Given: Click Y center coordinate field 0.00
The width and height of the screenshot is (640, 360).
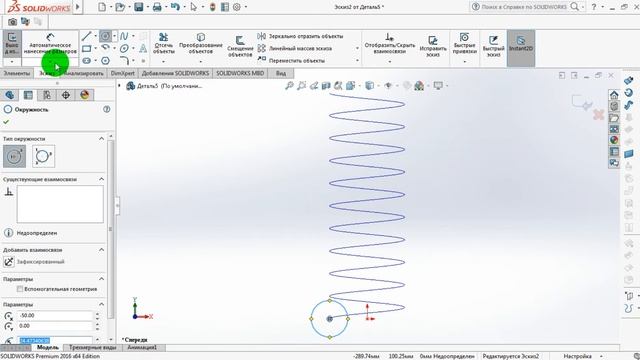Looking at the screenshot, I should point(56,326).
